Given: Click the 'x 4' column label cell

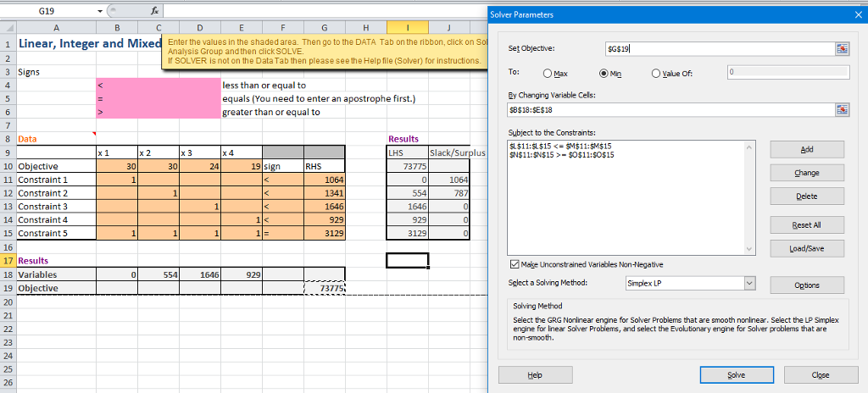Looking at the screenshot, I should 242,152.
